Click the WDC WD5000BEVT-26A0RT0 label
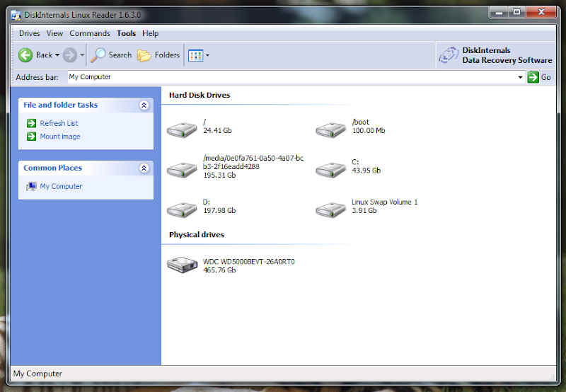 (249, 262)
